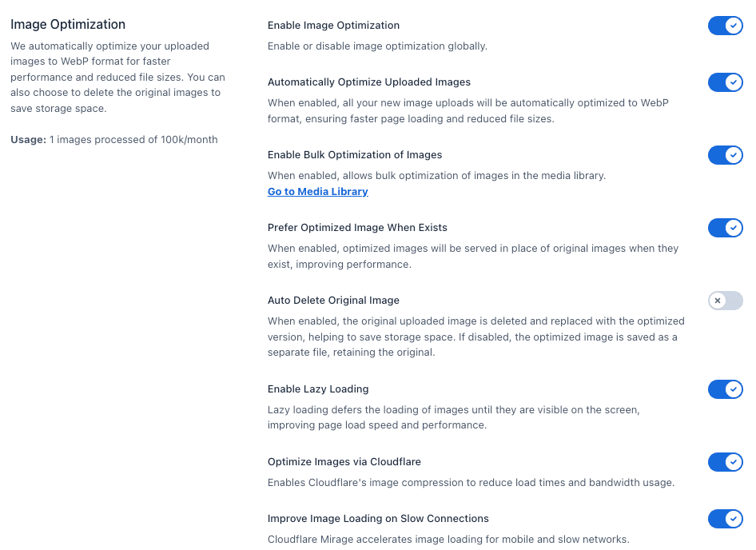Viewport: 756px width, 550px height.
Task: Click the Enable Bulk Optimization of Images label
Action: (355, 155)
